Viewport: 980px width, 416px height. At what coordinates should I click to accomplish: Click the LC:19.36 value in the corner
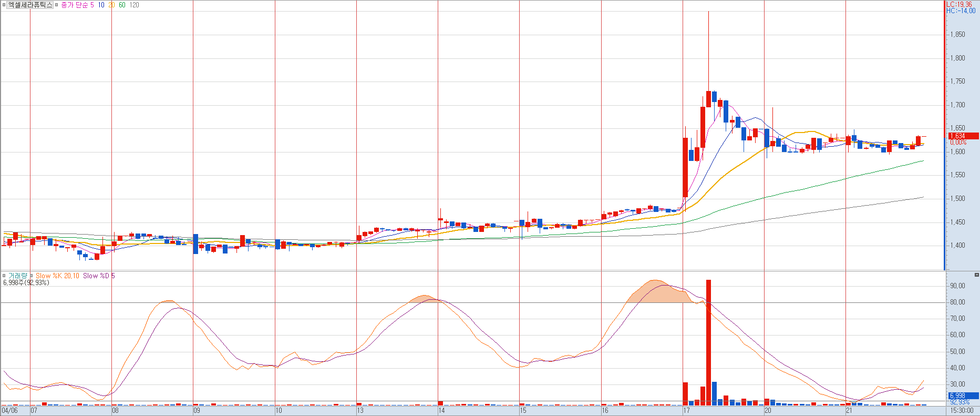(x=960, y=4)
